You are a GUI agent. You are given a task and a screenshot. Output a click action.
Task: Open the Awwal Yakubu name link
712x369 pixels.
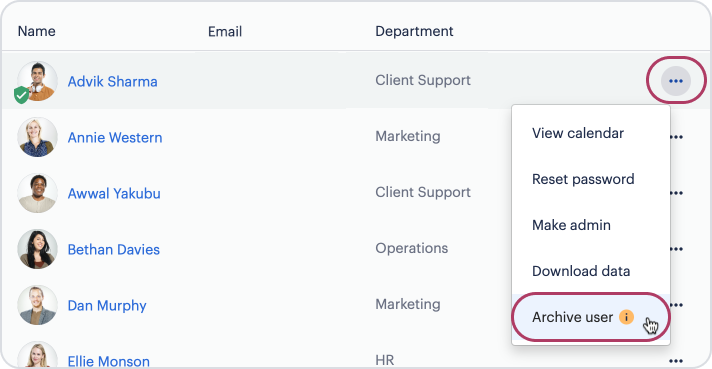point(114,194)
